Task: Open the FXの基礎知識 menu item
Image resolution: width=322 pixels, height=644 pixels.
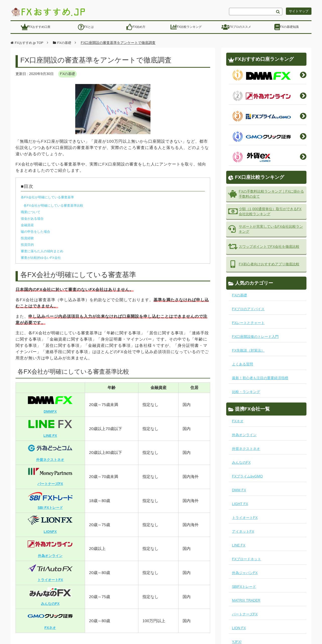Action: [286, 27]
